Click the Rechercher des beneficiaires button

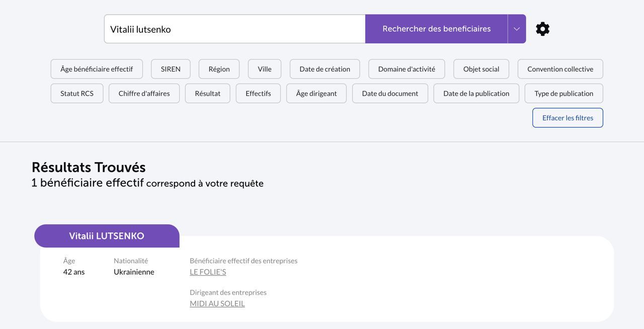coord(436,29)
